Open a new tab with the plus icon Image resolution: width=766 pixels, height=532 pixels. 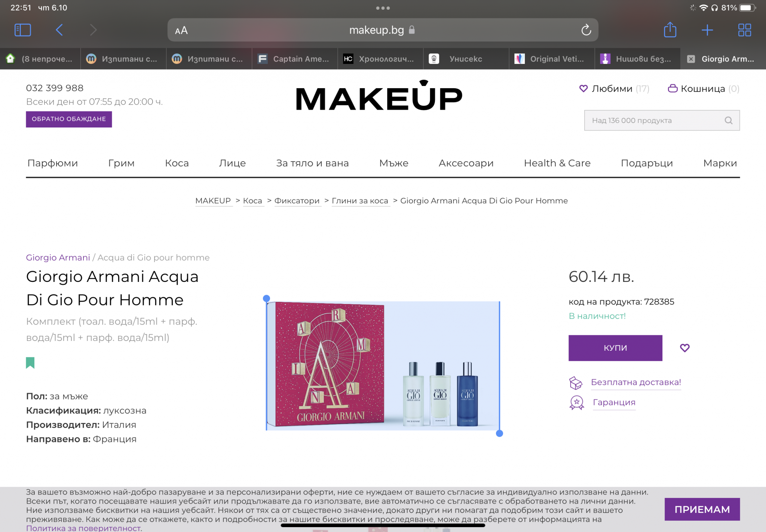pos(707,30)
